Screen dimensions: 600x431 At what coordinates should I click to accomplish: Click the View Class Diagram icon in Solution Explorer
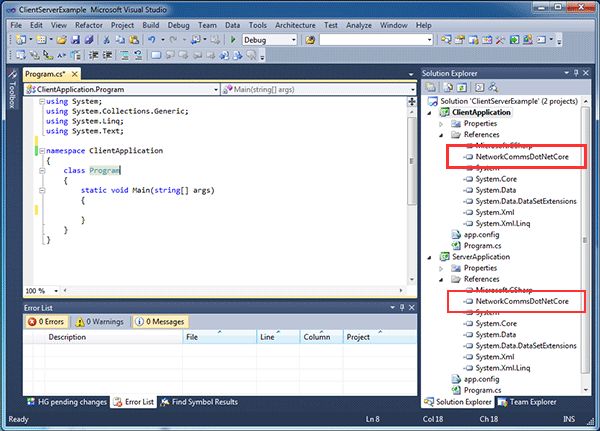[493, 88]
